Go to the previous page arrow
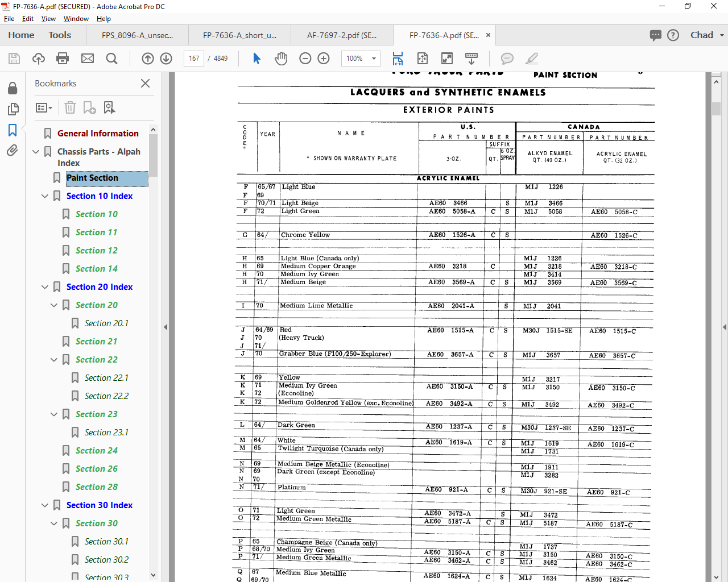728x582 pixels. (148, 59)
